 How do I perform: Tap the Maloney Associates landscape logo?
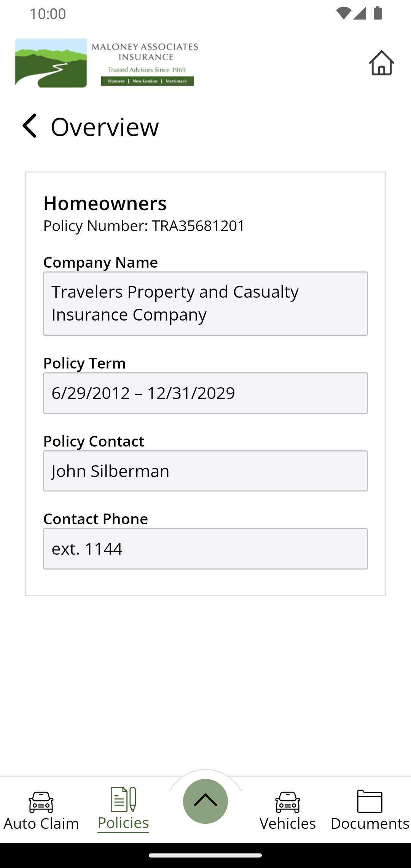click(51, 63)
